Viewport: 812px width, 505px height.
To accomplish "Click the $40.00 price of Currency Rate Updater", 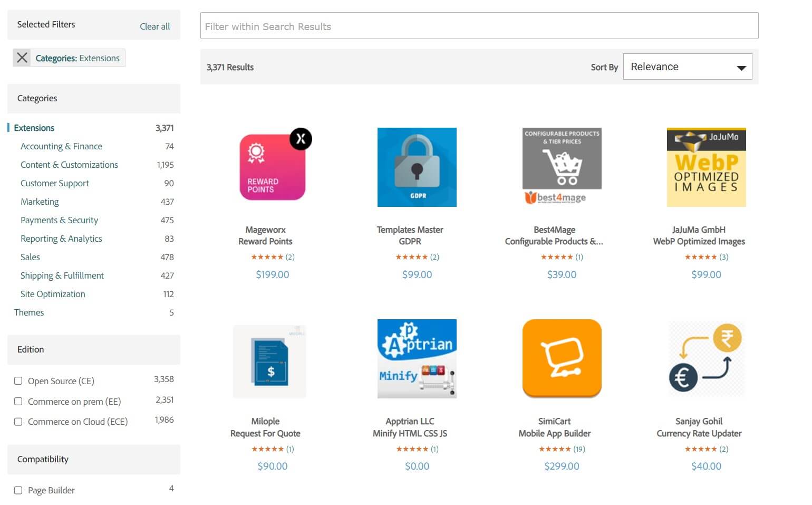I will pos(707,466).
